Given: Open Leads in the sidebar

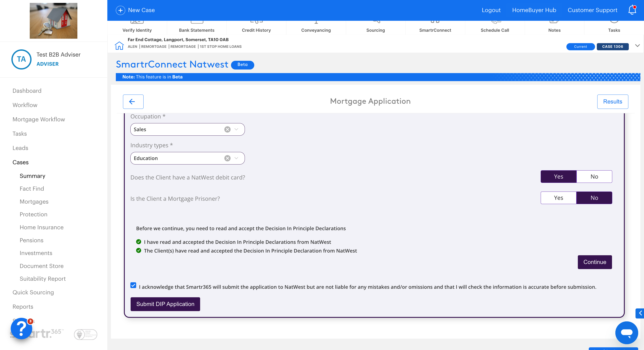Looking at the screenshot, I should pos(20,148).
